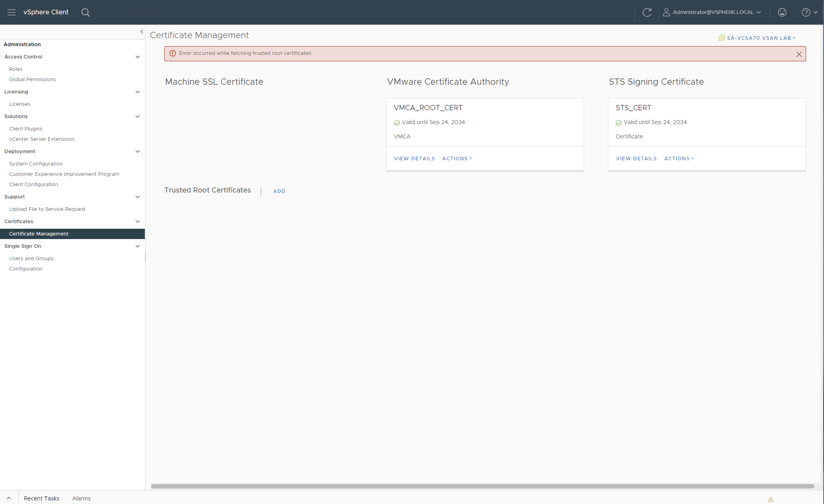The height and width of the screenshot is (504, 824).
Task: Click the refresh icon in header
Action: pyautogui.click(x=647, y=12)
